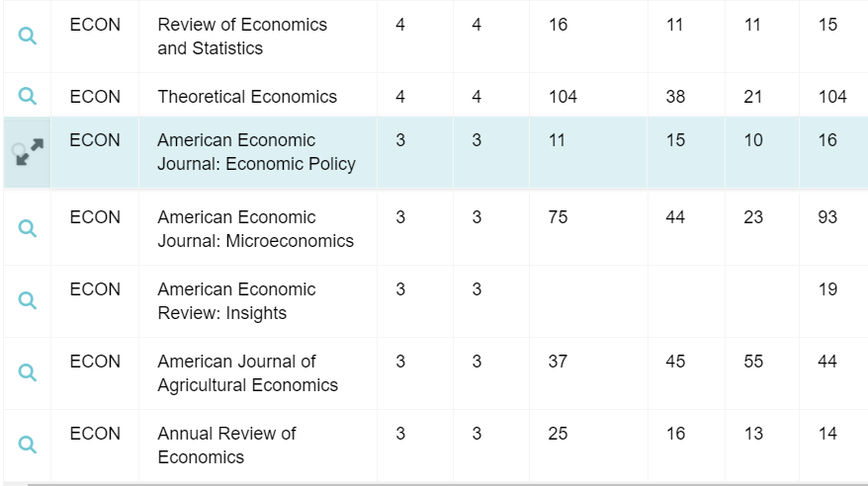Click magnifier beside American Economic Journal: Microeconomics
The height and width of the screenshot is (486, 868).
(x=28, y=228)
